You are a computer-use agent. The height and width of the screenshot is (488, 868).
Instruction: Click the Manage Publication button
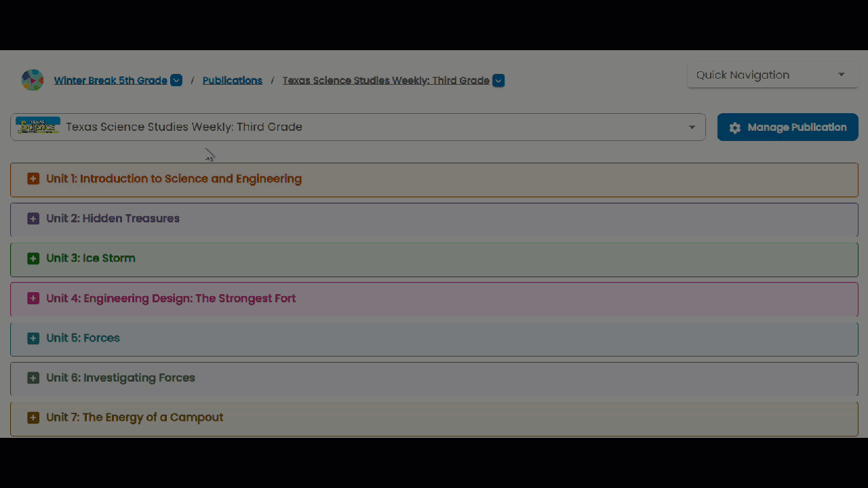[x=788, y=127]
